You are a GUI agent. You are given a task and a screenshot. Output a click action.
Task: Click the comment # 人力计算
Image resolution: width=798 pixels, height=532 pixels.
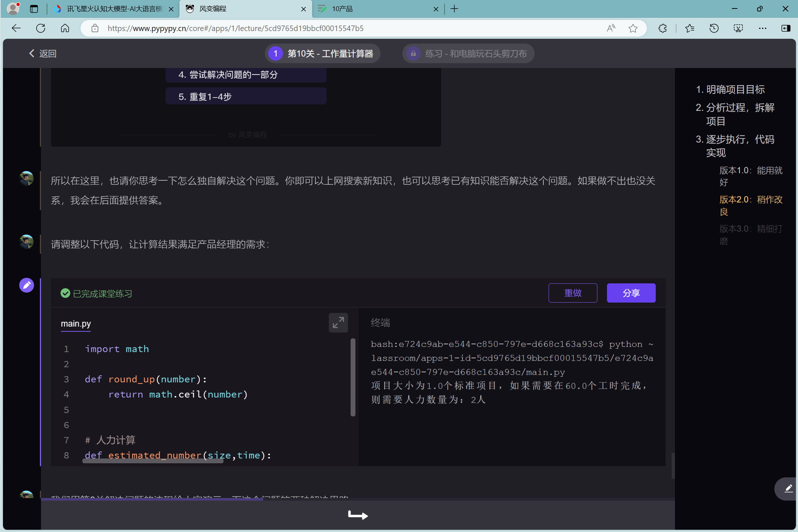pyautogui.click(x=110, y=440)
